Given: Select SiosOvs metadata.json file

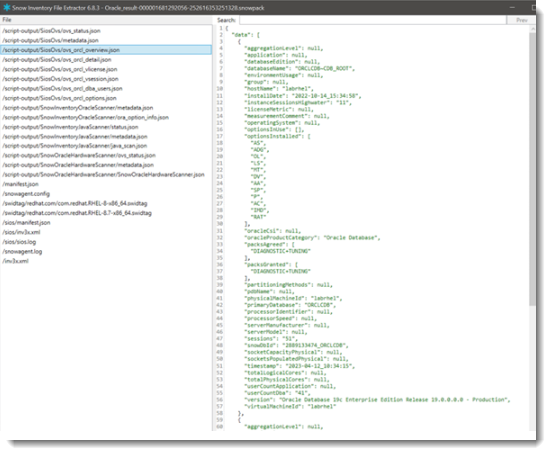Looking at the screenshot, I should tap(51, 40).
